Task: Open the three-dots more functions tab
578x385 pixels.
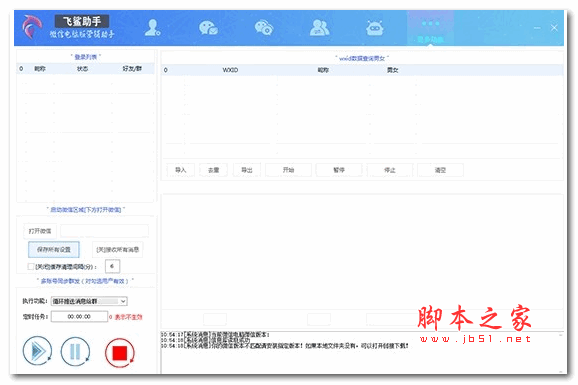Action: 430,28
